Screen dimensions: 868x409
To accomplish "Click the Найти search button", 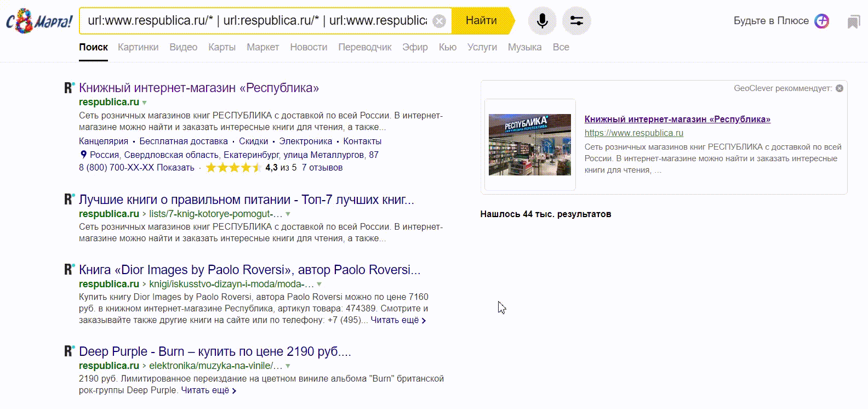I will (x=482, y=21).
